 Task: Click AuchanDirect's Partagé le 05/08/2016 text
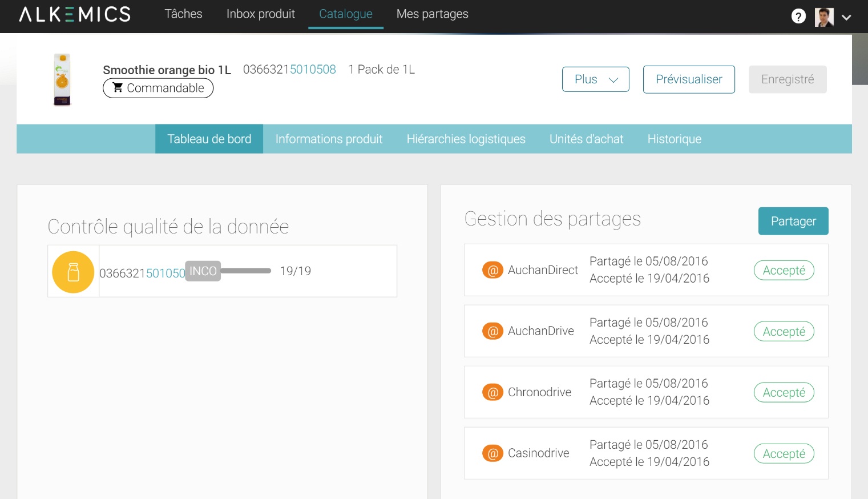pos(648,261)
